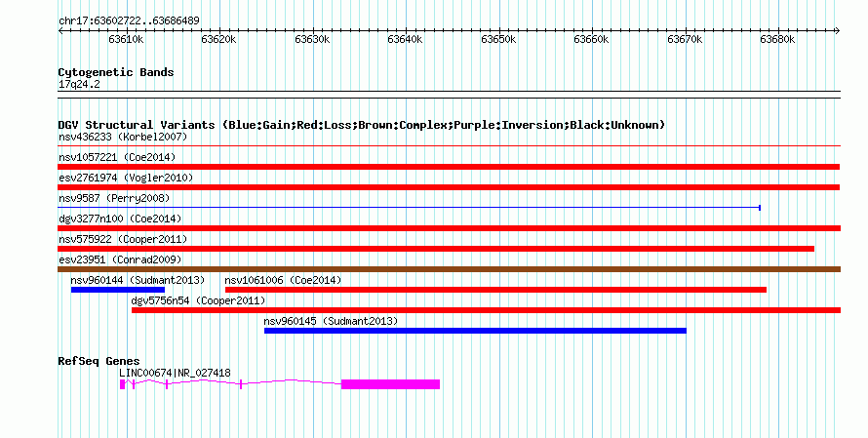Click the esv23951 (Conrad2009) label
Screen dimensions: 868x438
120,259
